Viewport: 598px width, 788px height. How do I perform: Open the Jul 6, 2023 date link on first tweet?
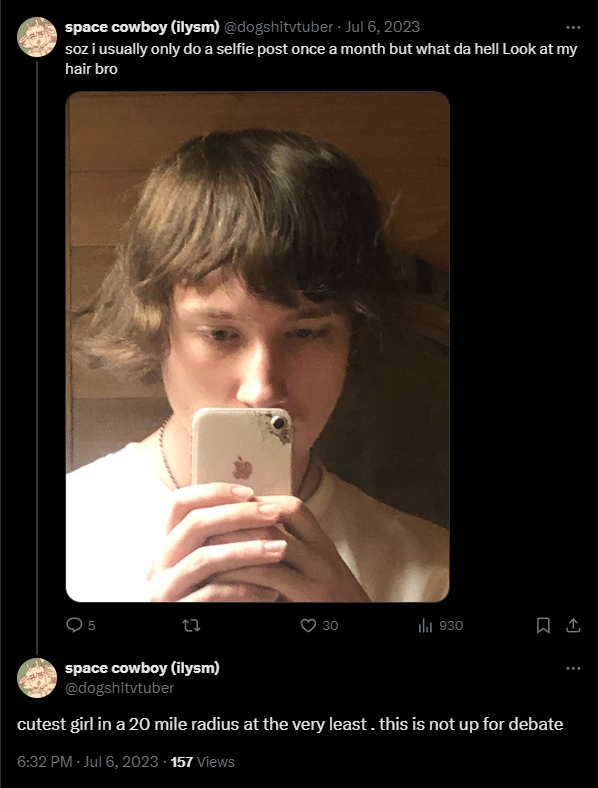pyautogui.click(x=382, y=27)
